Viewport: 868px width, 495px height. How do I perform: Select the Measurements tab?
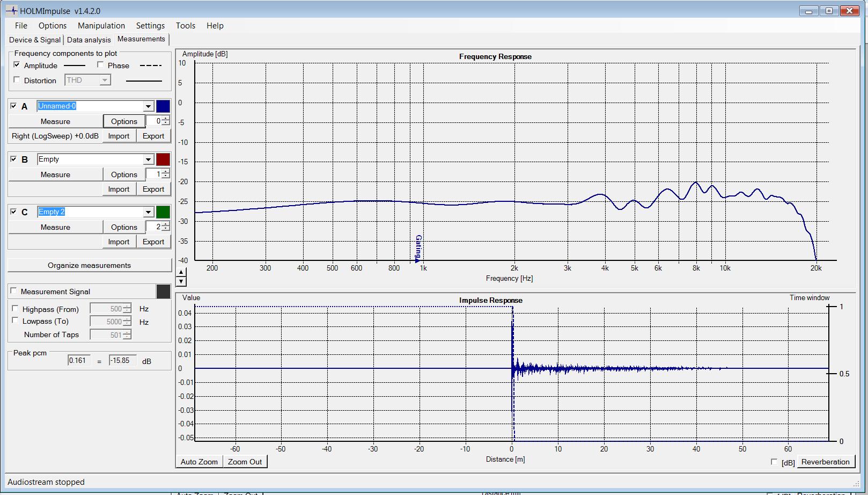pyautogui.click(x=141, y=39)
